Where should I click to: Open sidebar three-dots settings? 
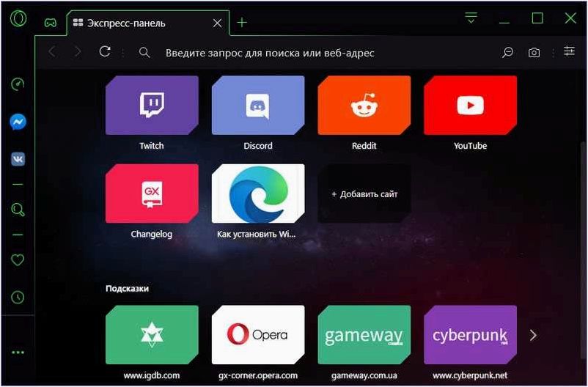coord(18,353)
